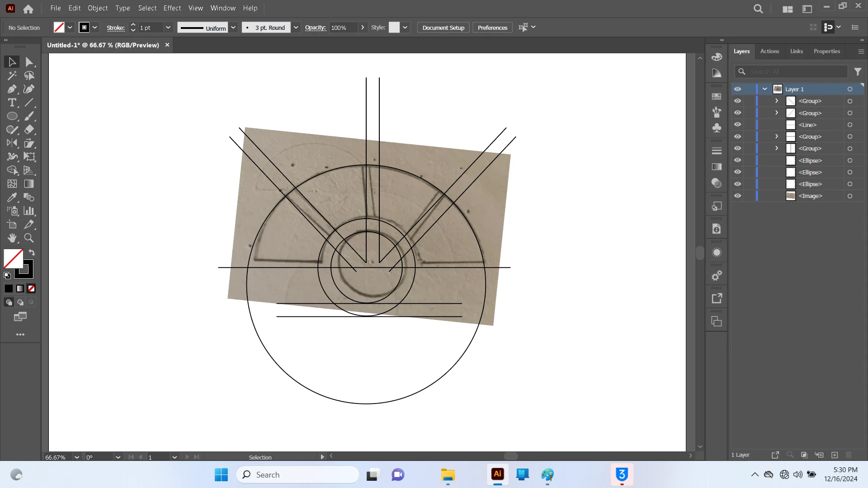Click the Document Setup button
This screenshot has width=868, height=488.
443,28
